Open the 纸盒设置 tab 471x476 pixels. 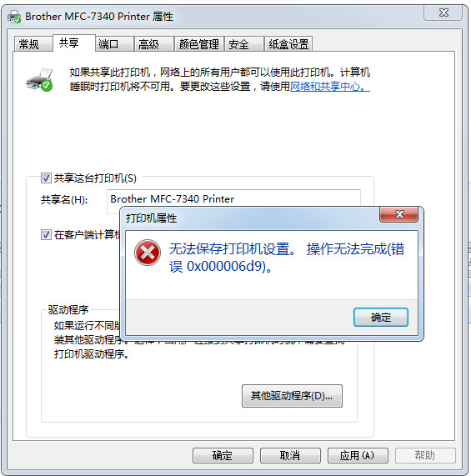288,44
